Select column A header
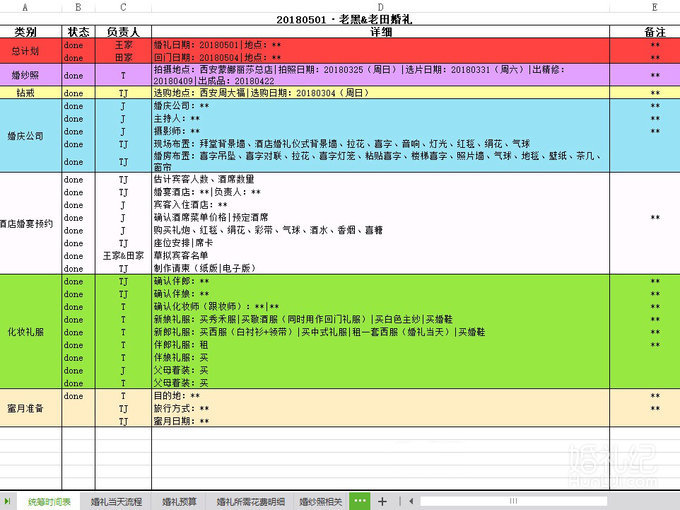Image resolution: width=680 pixels, height=510 pixels. (31, 7)
